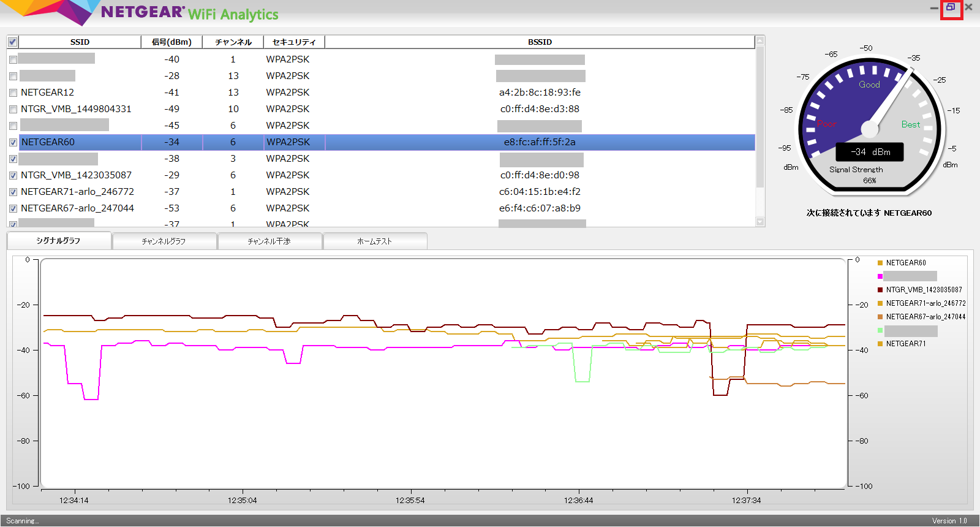This screenshot has height=527, width=980.
Task: Close the WiFi Analytics window
Action: (x=969, y=7)
